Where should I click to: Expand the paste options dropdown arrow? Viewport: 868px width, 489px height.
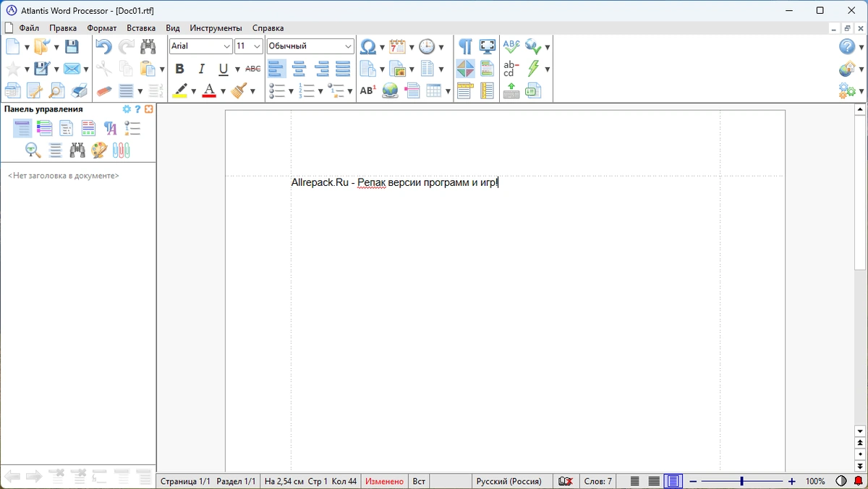coord(162,69)
